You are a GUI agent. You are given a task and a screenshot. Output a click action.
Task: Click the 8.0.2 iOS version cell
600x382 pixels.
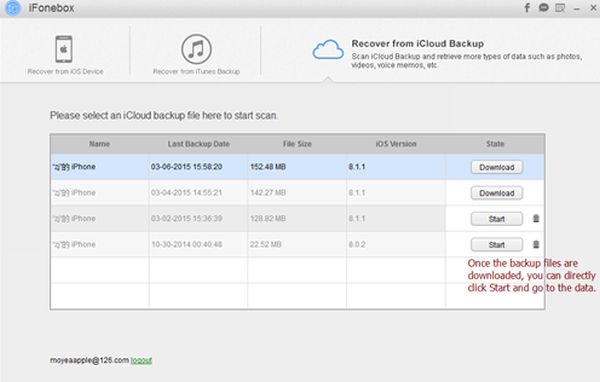click(357, 244)
